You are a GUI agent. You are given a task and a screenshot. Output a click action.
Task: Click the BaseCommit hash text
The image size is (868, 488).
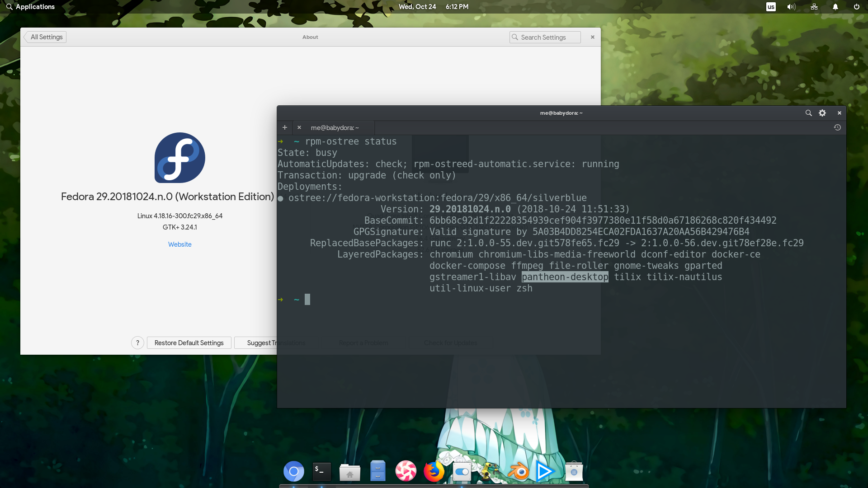603,221
